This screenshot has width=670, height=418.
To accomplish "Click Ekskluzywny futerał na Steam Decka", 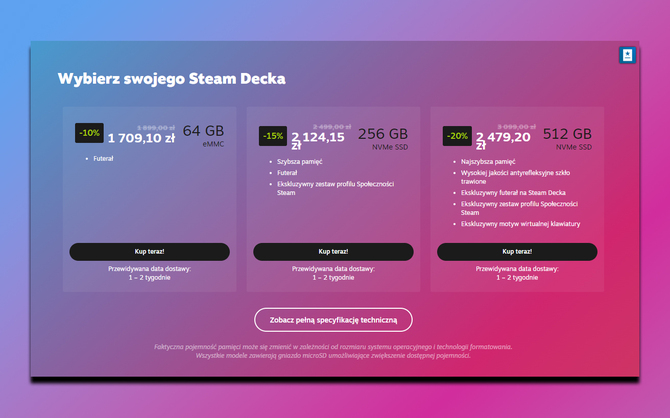I will pyautogui.click(x=513, y=193).
